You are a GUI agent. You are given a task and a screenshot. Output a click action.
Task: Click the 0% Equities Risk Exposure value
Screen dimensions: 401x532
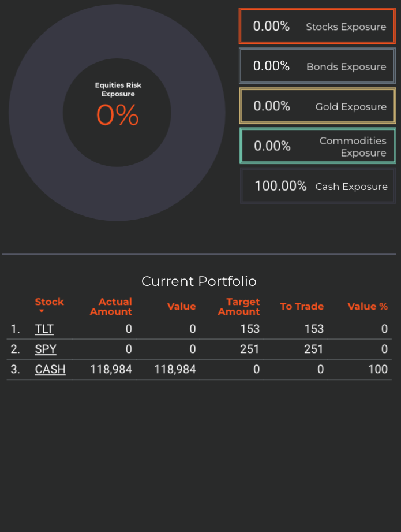118,115
